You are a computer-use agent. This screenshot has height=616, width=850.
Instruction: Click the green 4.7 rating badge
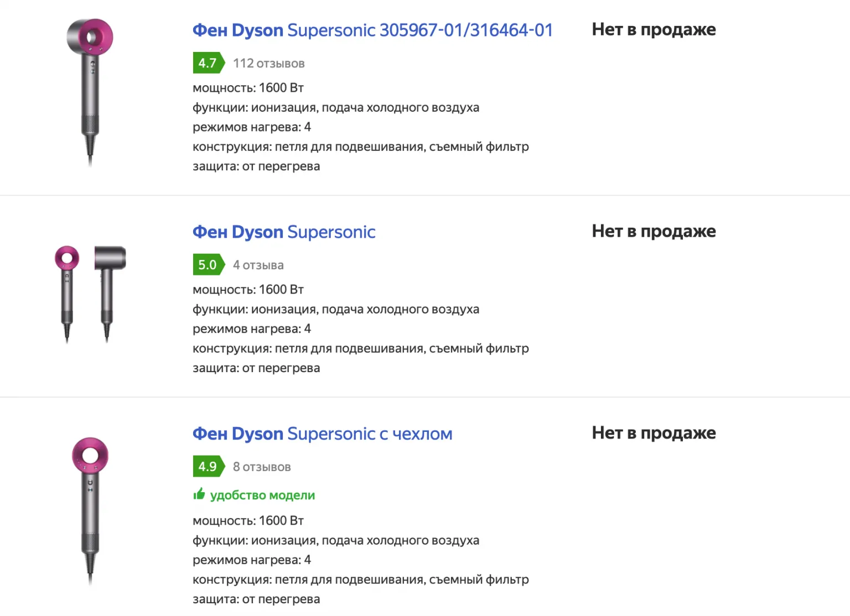[208, 63]
